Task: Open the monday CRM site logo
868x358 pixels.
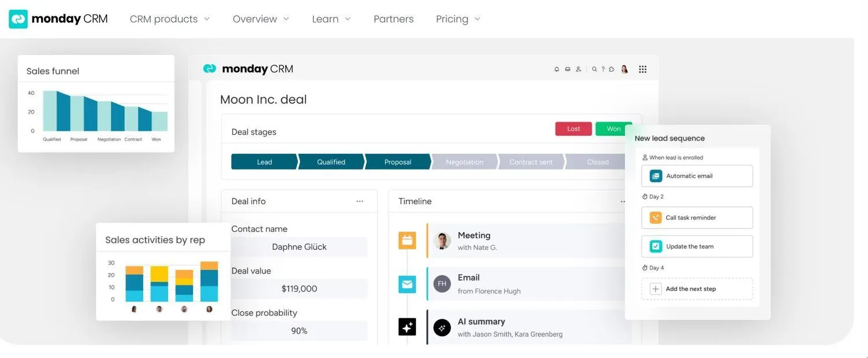Action: pyautogui.click(x=58, y=19)
